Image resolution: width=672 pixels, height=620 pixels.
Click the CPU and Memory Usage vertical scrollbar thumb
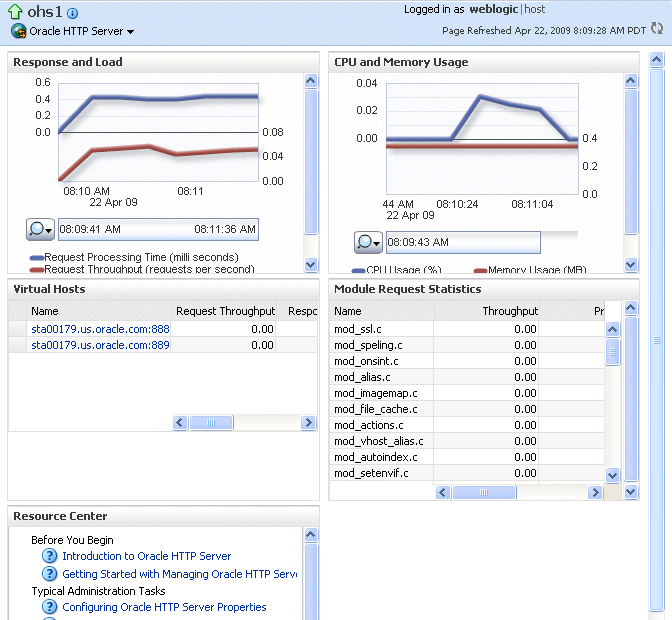(631, 162)
